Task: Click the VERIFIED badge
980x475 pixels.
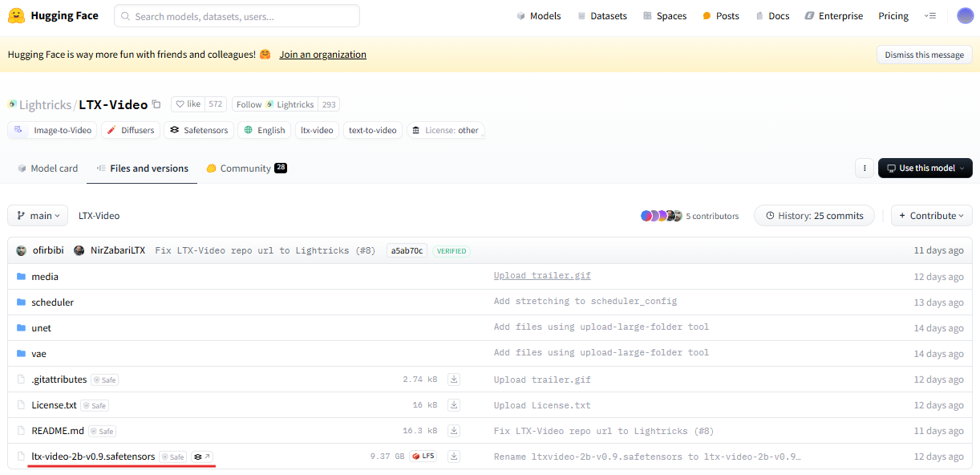Action: coord(452,251)
